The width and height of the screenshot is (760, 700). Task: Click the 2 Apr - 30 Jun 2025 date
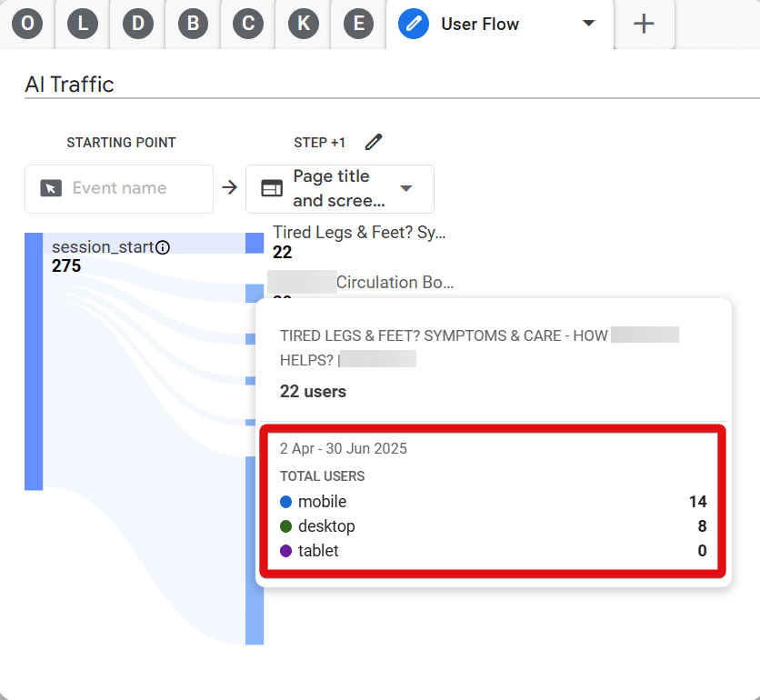[343, 448]
